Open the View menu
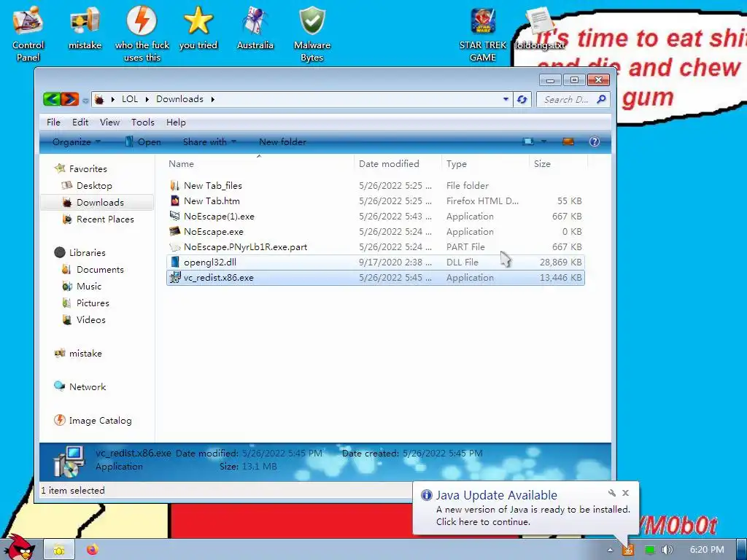Screen dimensions: 747x560 [109, 122]
